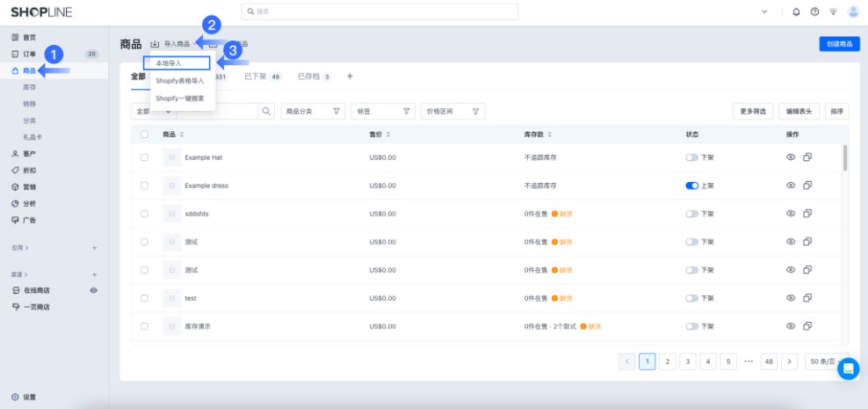Screen dimensions: 868x409
Task: Click the 创建商品 button
Action: coord(838,43)
